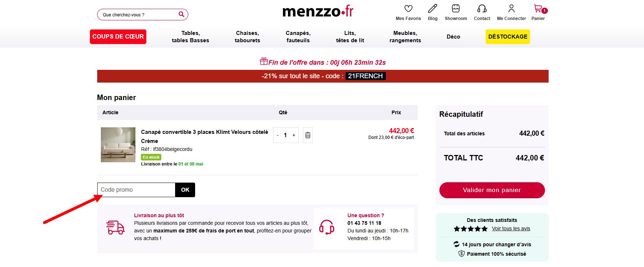Click Valider mon panier button
Viewport: 644px width, 267px height.
(492, 190)
